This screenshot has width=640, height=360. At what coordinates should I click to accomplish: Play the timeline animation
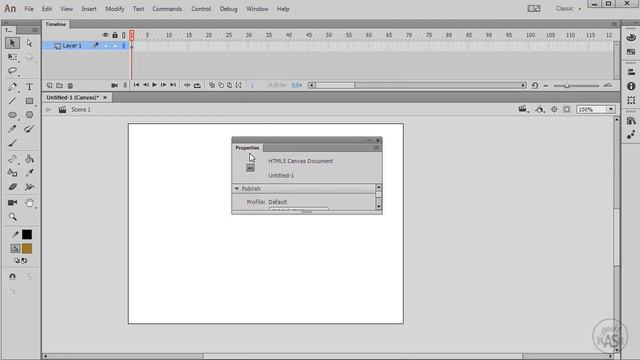point(154,85)
